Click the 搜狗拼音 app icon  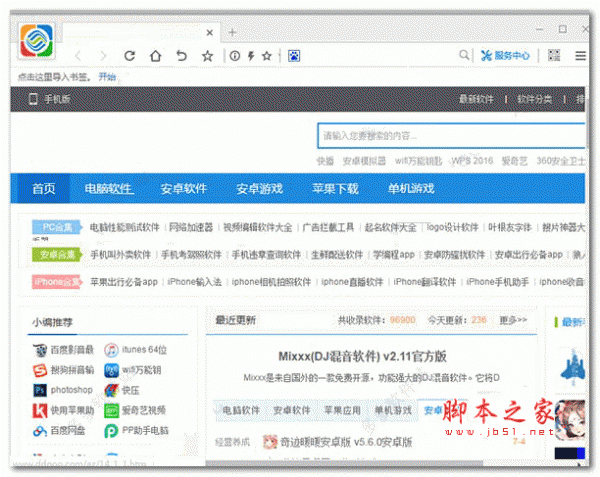tap(40, 370)
